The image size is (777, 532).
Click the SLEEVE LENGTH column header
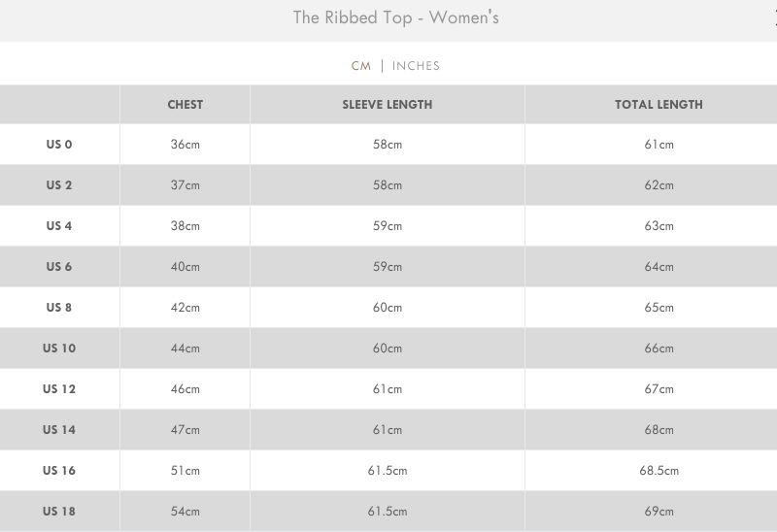(387, 105)
